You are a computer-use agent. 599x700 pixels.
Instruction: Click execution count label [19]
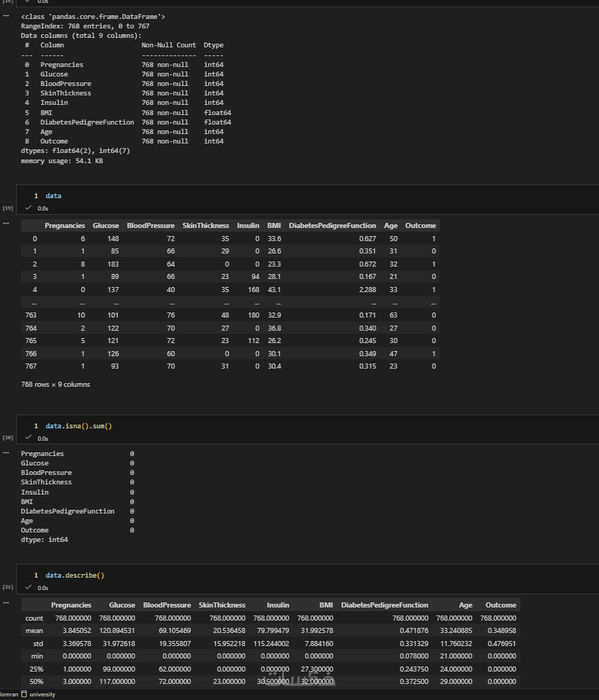pos(8,208)
